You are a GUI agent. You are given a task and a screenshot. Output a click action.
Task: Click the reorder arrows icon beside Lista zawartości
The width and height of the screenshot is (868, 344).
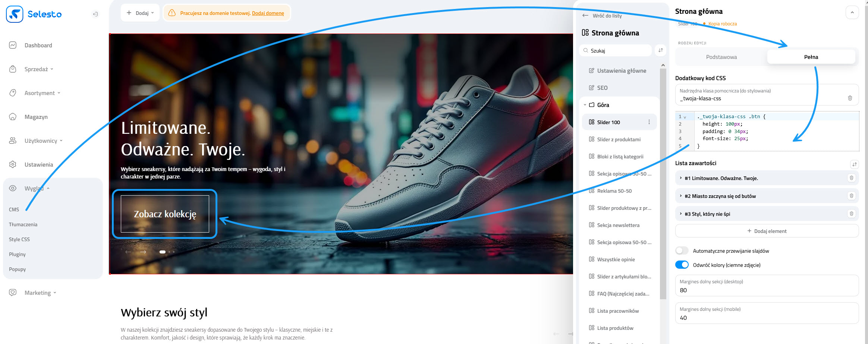[x=854, y=164]
